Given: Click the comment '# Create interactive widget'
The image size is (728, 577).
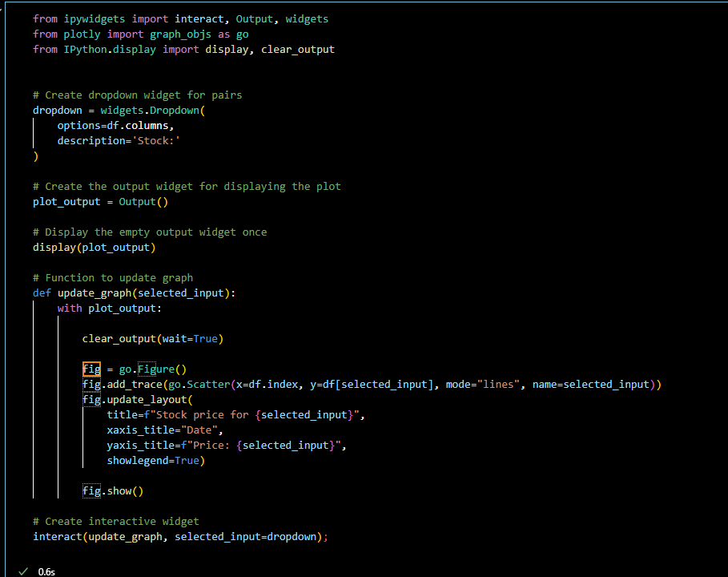Looking at the screenshot, I should point(116,521).
